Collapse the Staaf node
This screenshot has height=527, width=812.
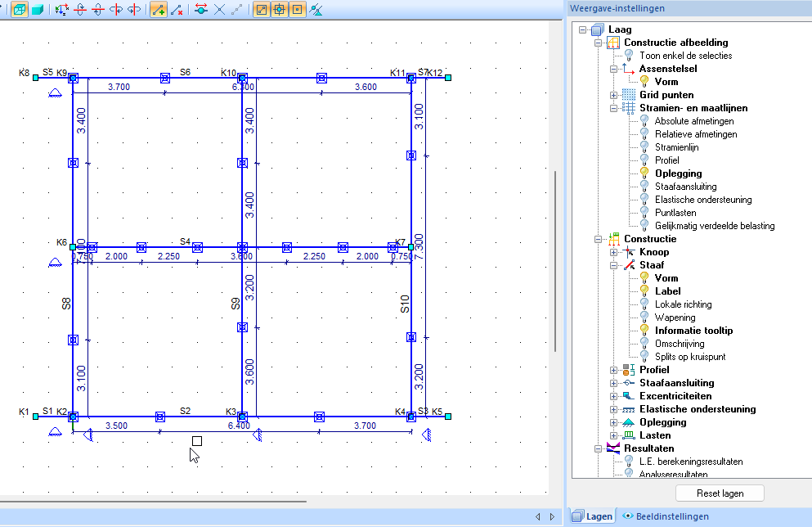(613, 265)
